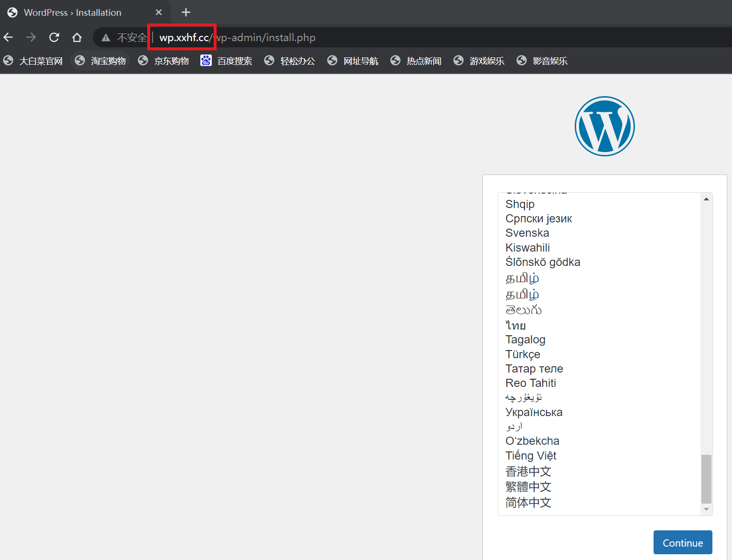This screenshot has height=560, width=732.
Task: Click the language list scrollbar thumb
Action: [706, 479]
